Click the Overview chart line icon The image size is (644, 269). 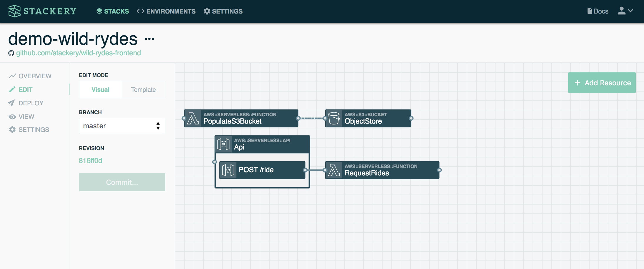12,76
